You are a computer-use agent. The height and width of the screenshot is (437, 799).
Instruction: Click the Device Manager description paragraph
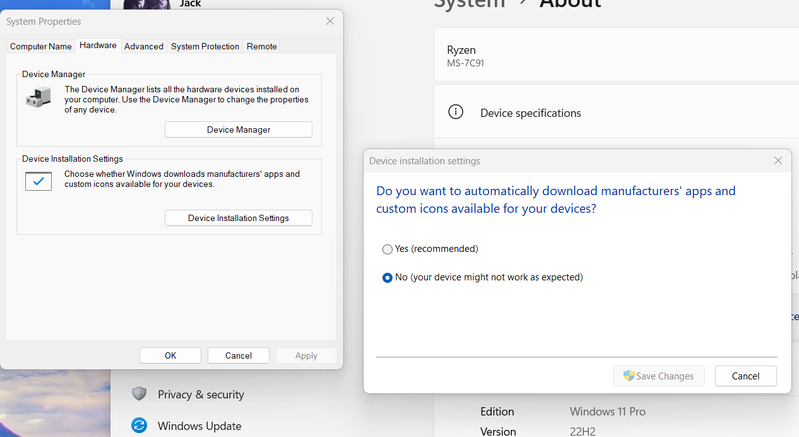tap(187, 99)
